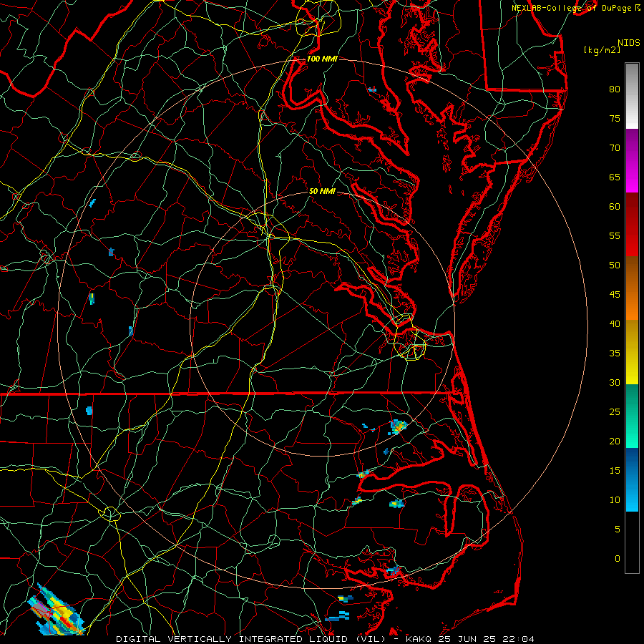
Task: Click the 5 value on the VIL scale
Action: click(x=618, y=529)
